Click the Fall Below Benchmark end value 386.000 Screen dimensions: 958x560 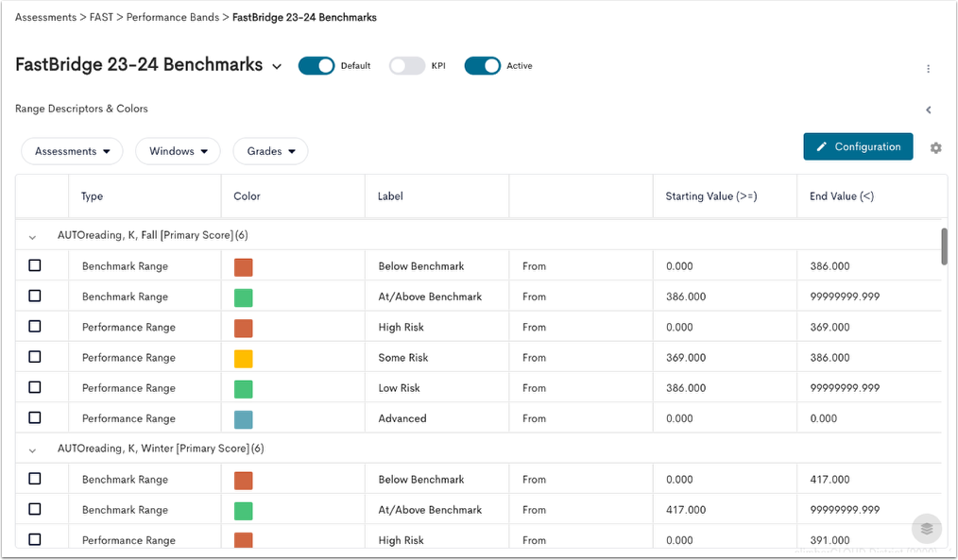[x=830, y=266]
